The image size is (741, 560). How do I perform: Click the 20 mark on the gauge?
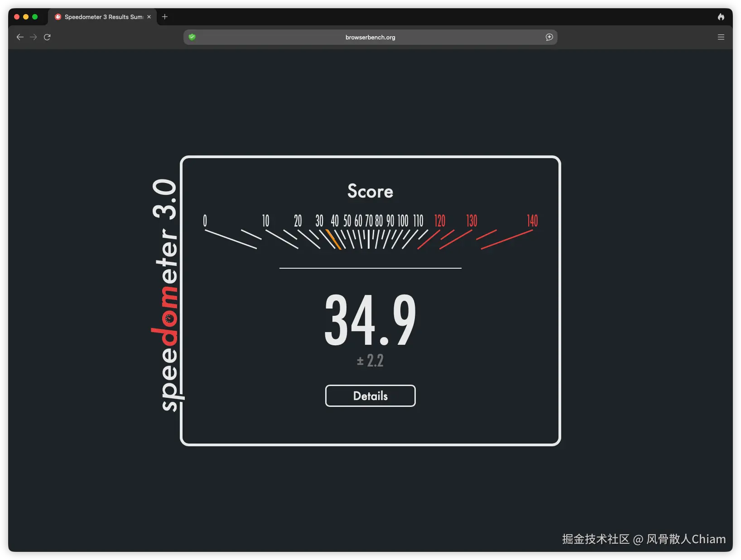(x=298, y=221)
